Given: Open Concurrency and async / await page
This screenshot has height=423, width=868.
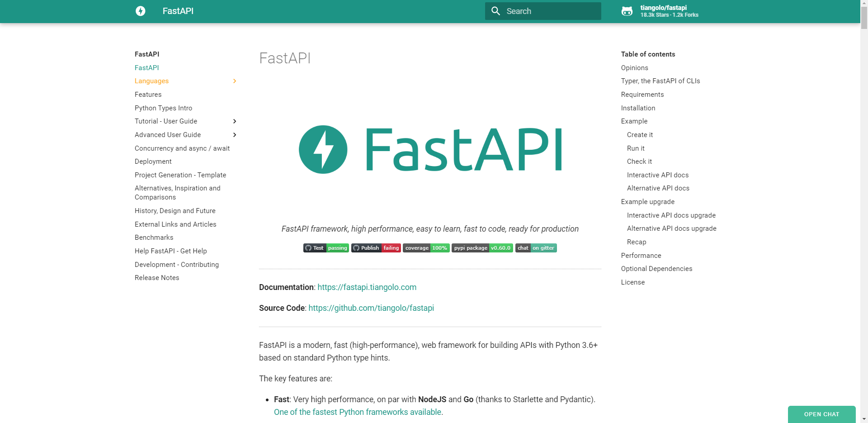Looking at the screenshot, I should [182, 148].
